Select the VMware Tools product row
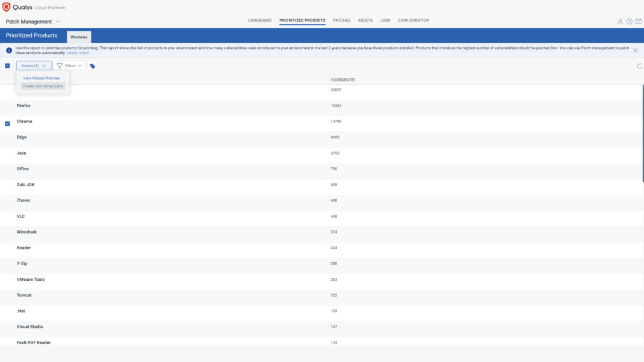This screenshot has width=644, height=362. [321, 282]
